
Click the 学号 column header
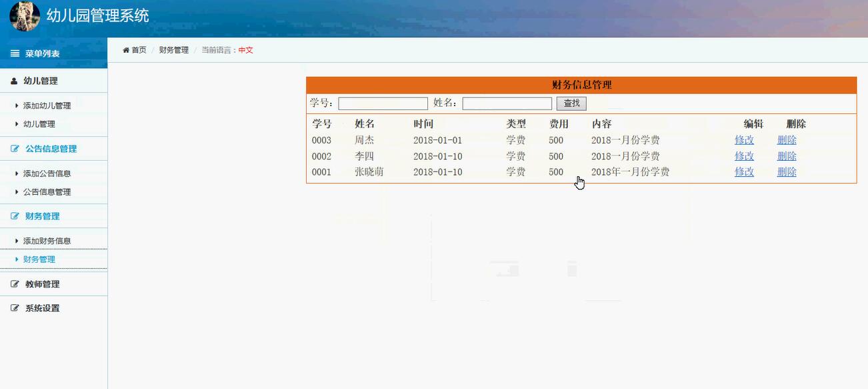pos(321,124)
